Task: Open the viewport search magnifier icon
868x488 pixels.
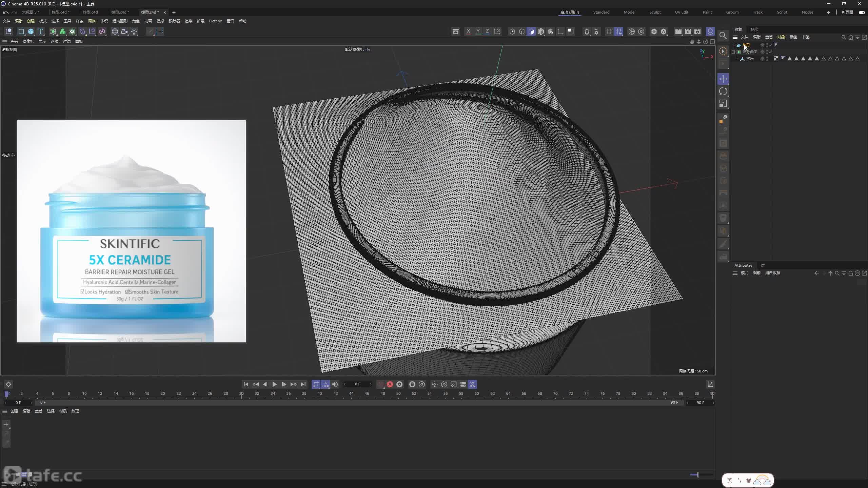Action: 723,36
